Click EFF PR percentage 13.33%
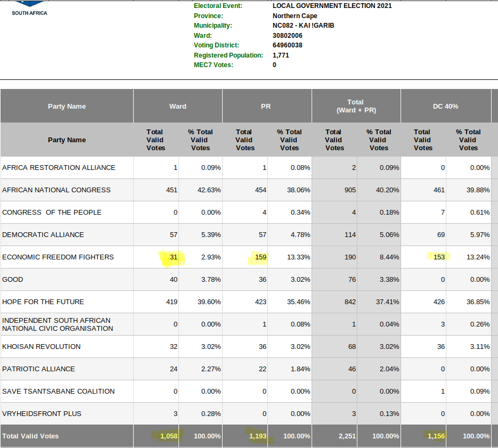 point(299,257)
